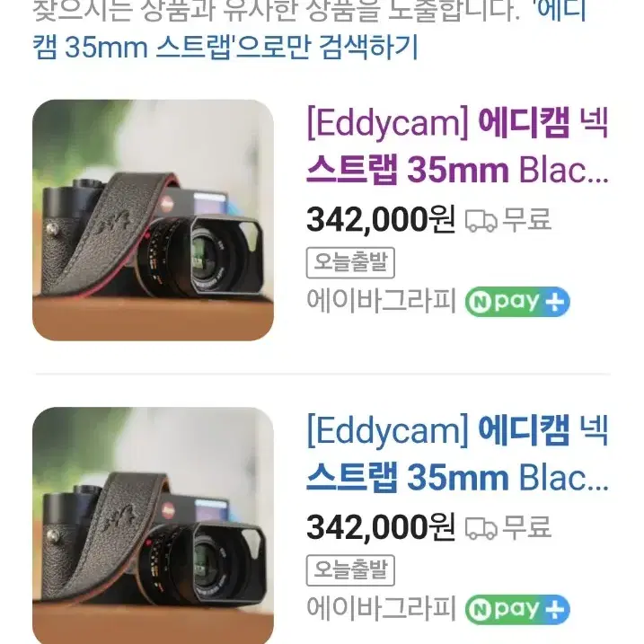Click the truncated 'Blac...' text in first title
Image resolution: width=644 pixels, height=644 pixels.
click(564, 170)
